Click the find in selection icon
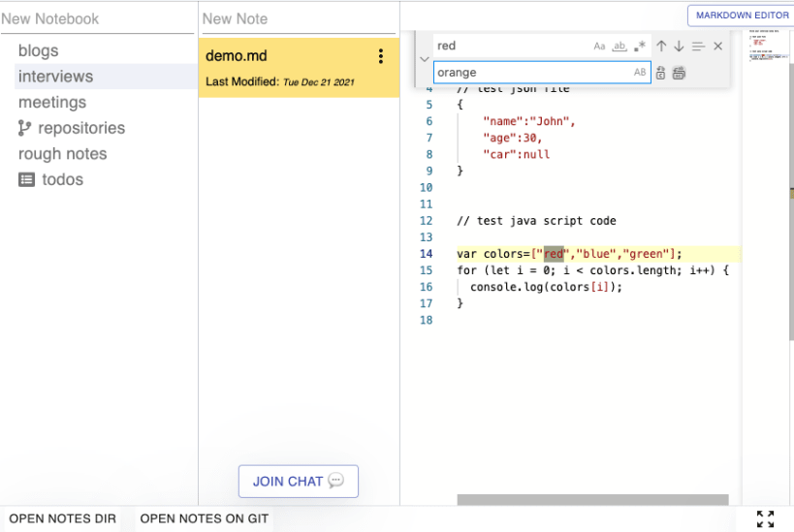Screen dimensions: 794x532 [x=698, y=47]
